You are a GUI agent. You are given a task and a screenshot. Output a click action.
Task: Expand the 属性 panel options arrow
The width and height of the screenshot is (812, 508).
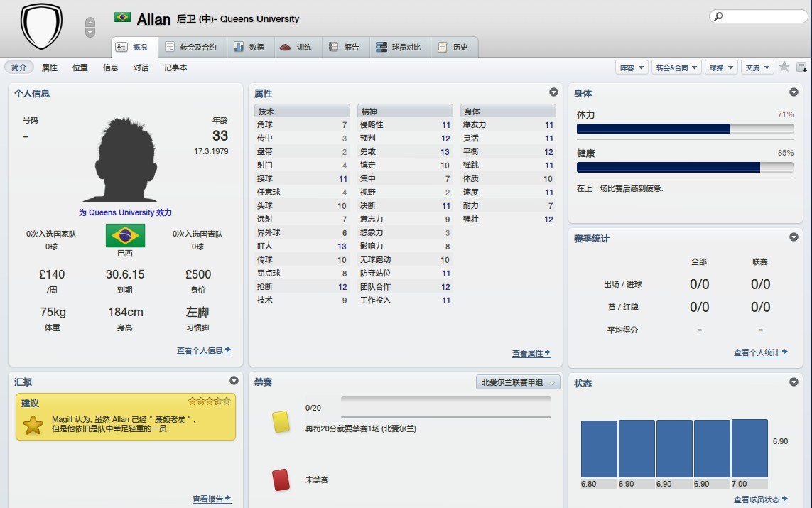[553, 92]
